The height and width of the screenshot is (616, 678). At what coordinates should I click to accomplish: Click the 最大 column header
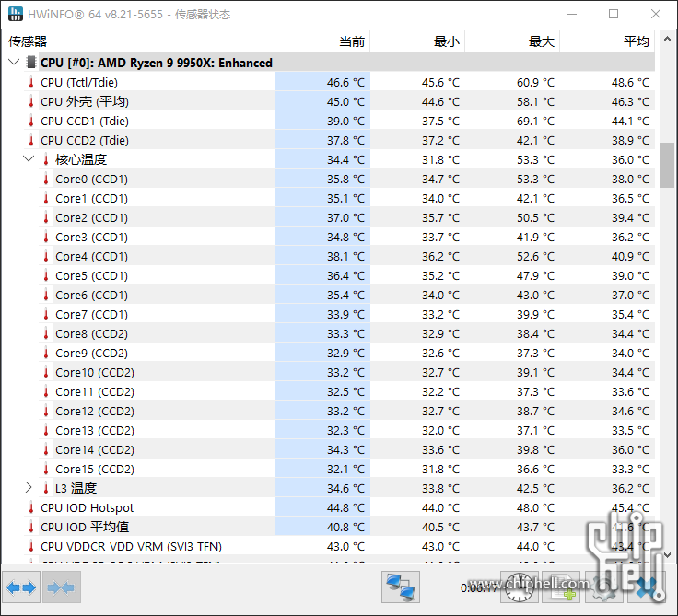(x=512, y=41)
